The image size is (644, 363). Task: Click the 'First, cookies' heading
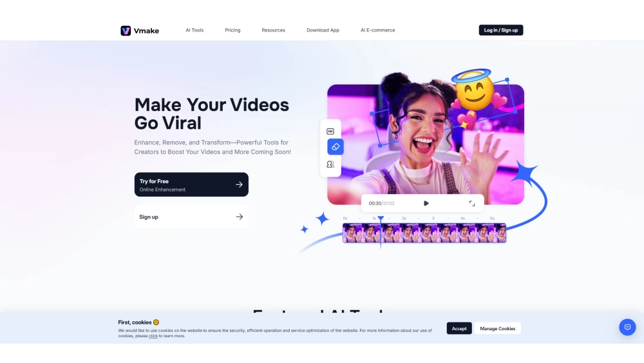[x=138, y=322]
